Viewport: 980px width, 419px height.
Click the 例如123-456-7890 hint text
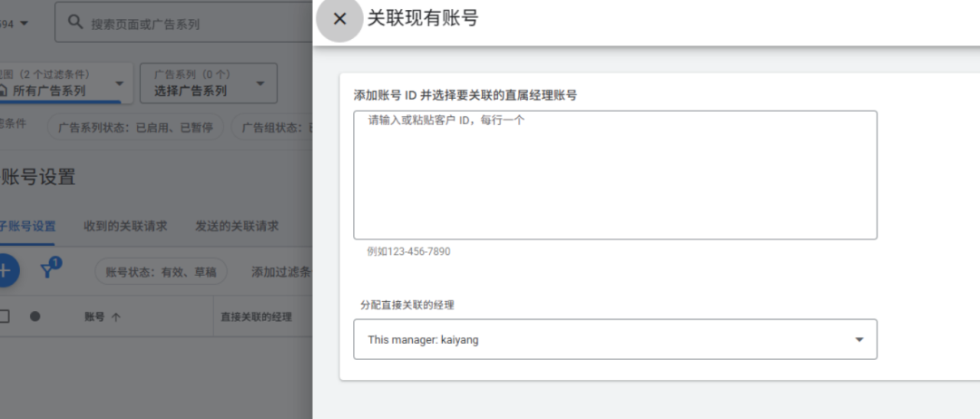(408, 251)
